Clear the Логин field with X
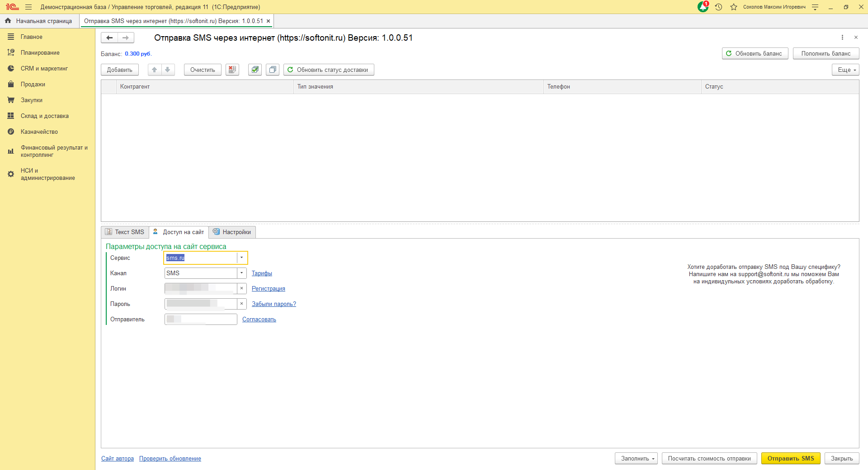 point(242,288)
